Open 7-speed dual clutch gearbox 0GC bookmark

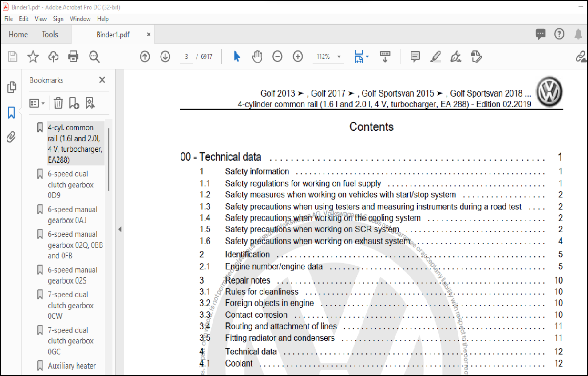pos(70,341)
